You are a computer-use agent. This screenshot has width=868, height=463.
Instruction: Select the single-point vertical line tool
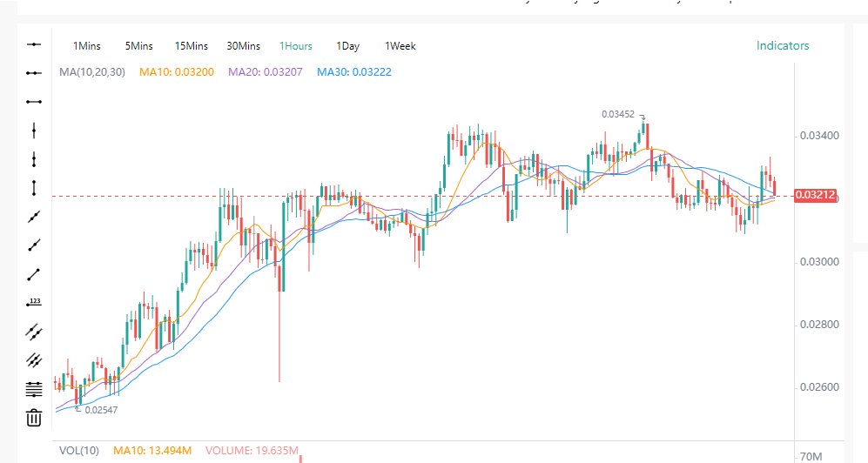tap(34, 131)
